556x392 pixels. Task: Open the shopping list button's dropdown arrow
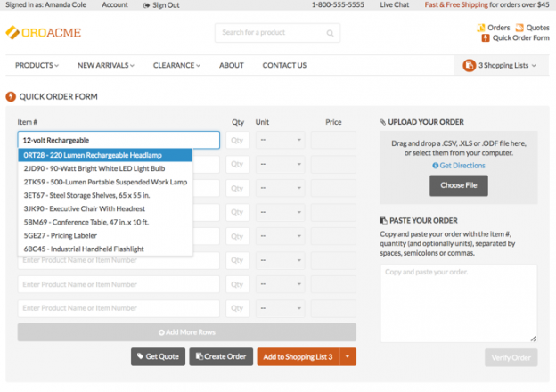(347, 356)
